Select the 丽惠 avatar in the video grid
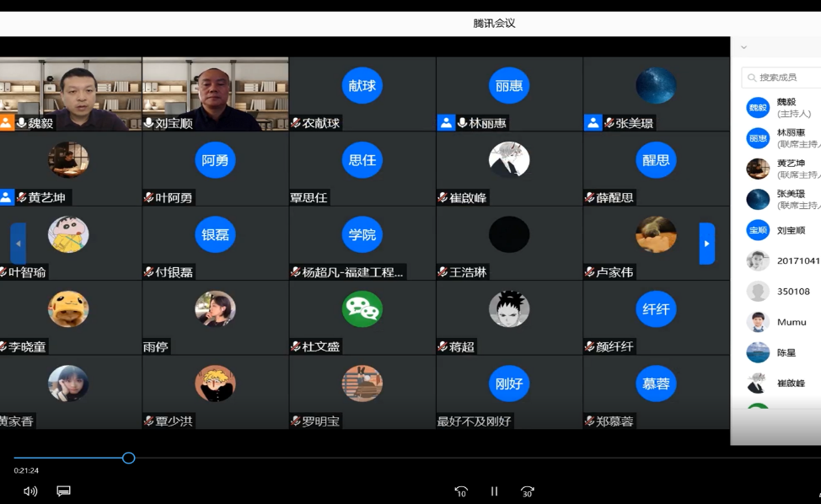This screenshot has height=504, width=821. click(x=509, y=85)
